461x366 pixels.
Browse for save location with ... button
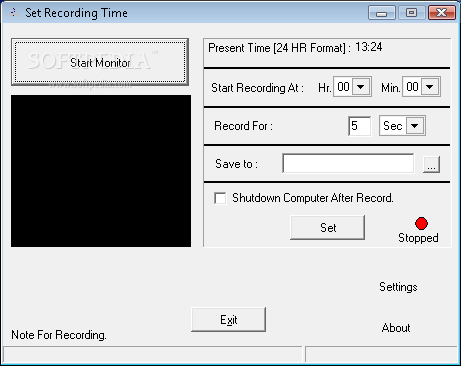tap(431, 164)
